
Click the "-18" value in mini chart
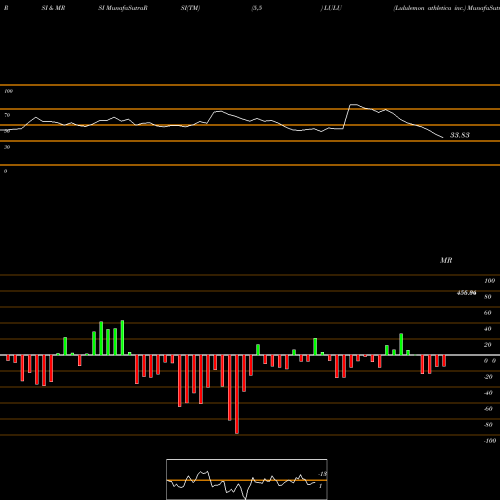coord(323,474)
